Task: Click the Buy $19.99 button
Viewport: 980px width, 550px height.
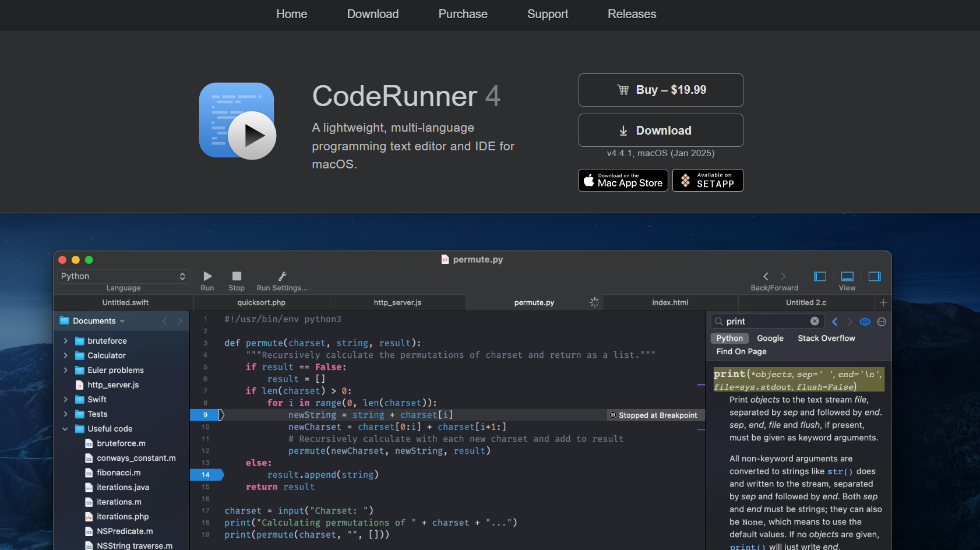Action: (x=661, y=90)
